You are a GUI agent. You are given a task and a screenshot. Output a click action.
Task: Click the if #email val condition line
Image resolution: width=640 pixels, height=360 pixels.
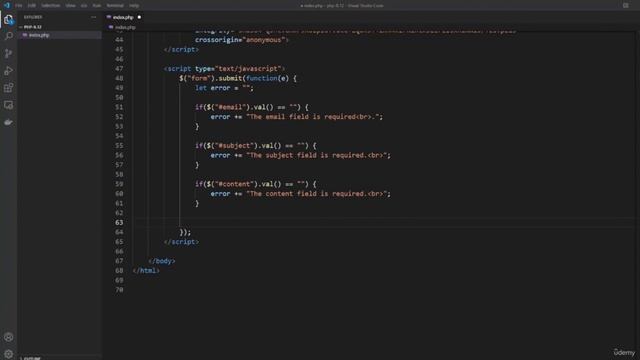[252, 107]
